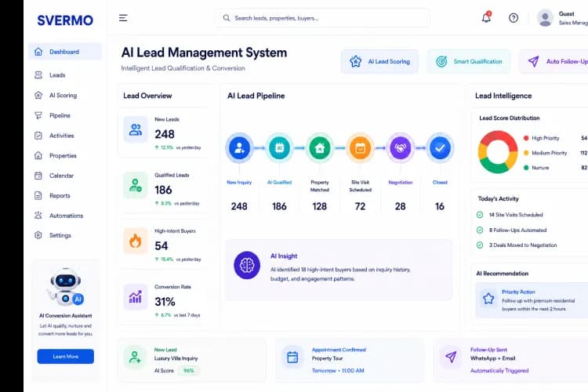Screen dimensions: 588x392
Task: Open Calendar in the sidebar
Action: coord(65,176)
